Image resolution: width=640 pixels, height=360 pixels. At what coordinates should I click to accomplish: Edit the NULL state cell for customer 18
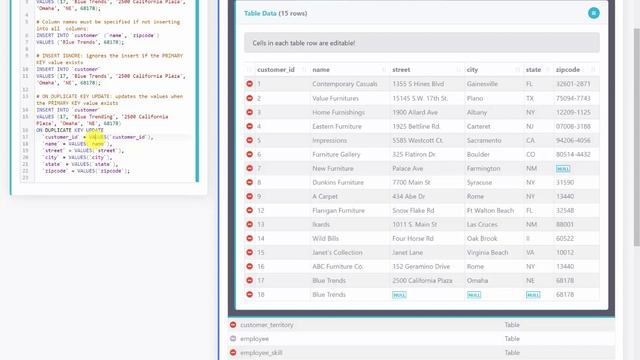(533, 295)
